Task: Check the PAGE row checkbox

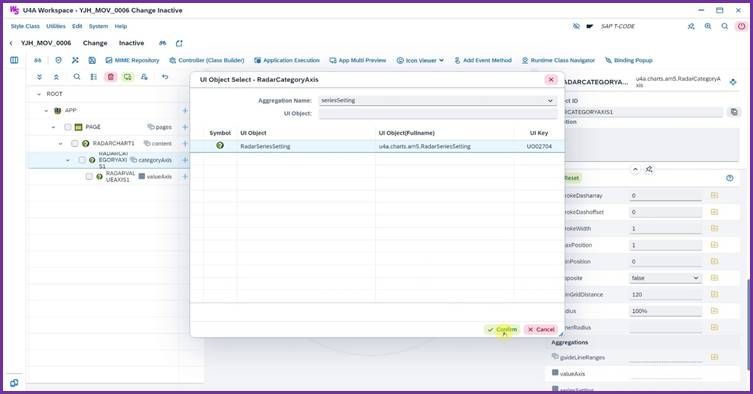Action: pos(68,127)
